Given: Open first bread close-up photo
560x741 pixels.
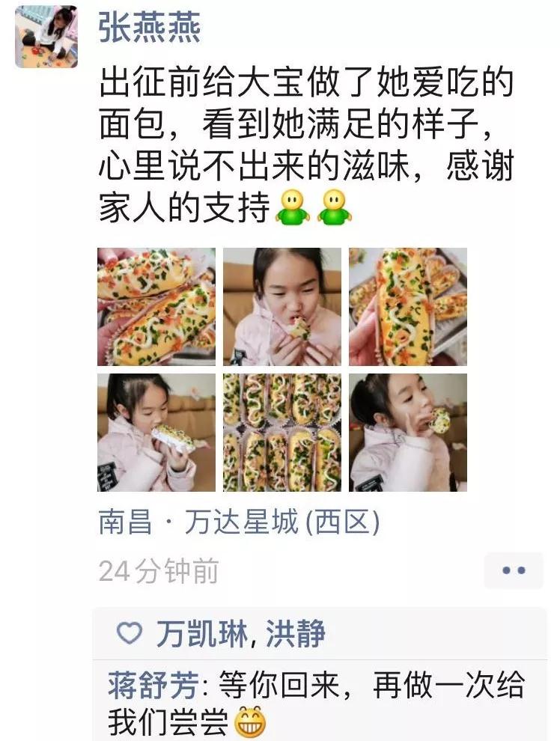Looking at the screenshot, I should pyautogui.click(x=156, y=307).
